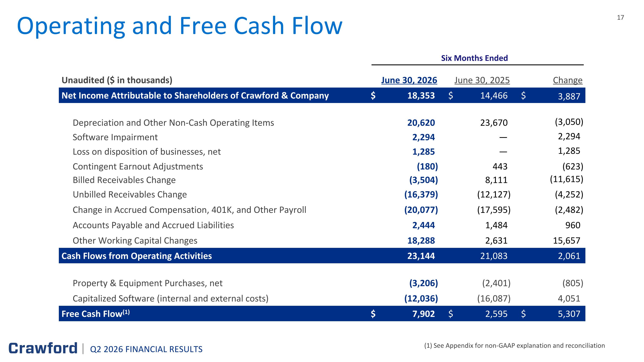
Task: Click "Other Working Capital Changes" row label
Action: pos(135,241)
